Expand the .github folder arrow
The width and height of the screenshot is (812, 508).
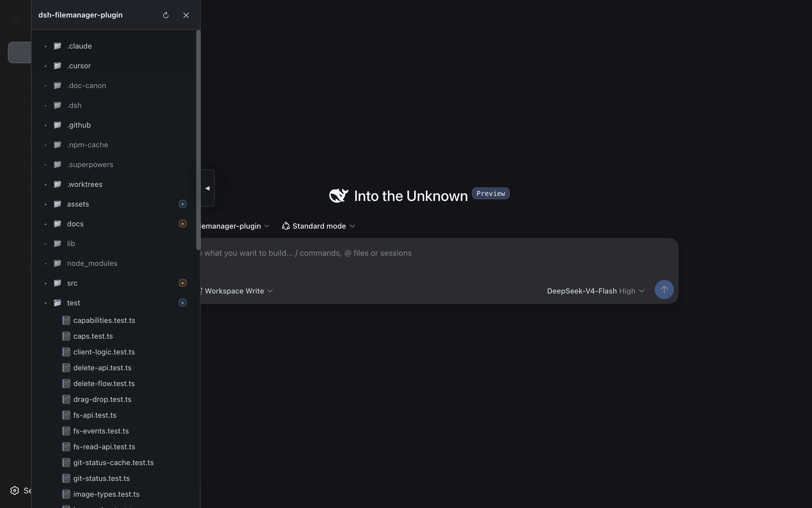tap(46, 125)
